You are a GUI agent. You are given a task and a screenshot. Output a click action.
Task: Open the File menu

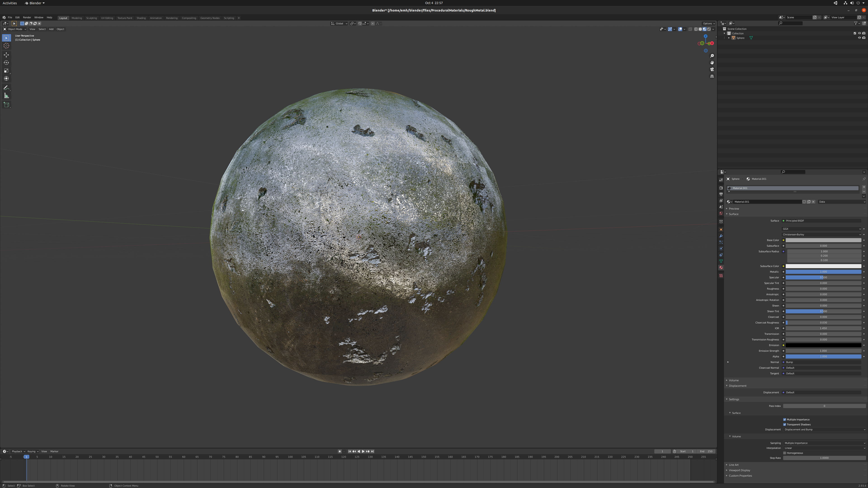click(x=10, y=18)
